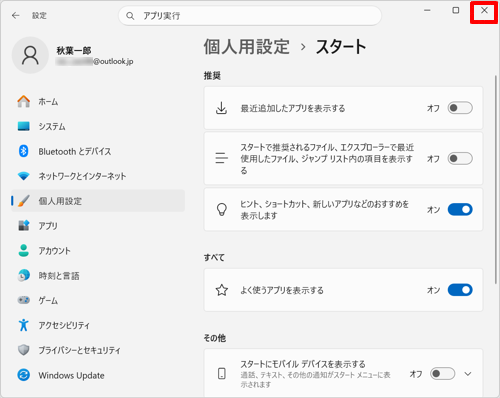Click the breadcrumb chevron before スタート
The image size is (500, 398).
click(303, 47)
